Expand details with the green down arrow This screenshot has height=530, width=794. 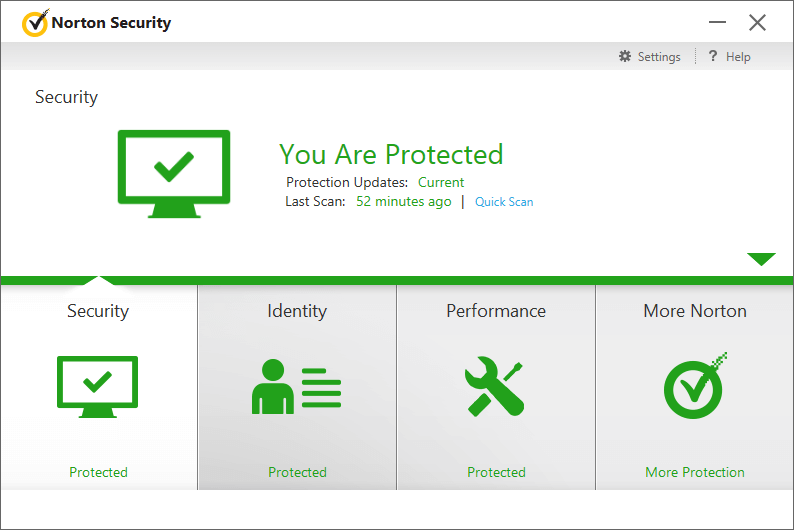coord(761,259)
